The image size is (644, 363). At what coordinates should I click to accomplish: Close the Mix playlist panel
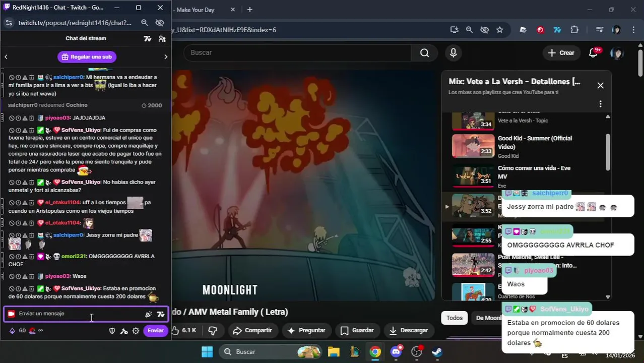point(600,86)
